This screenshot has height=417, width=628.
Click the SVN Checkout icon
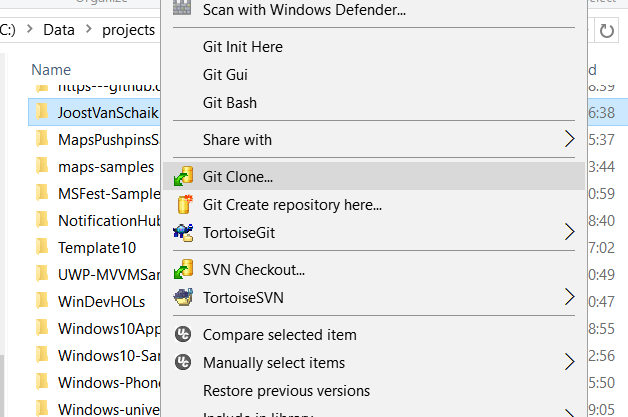(x=183, y=269)
